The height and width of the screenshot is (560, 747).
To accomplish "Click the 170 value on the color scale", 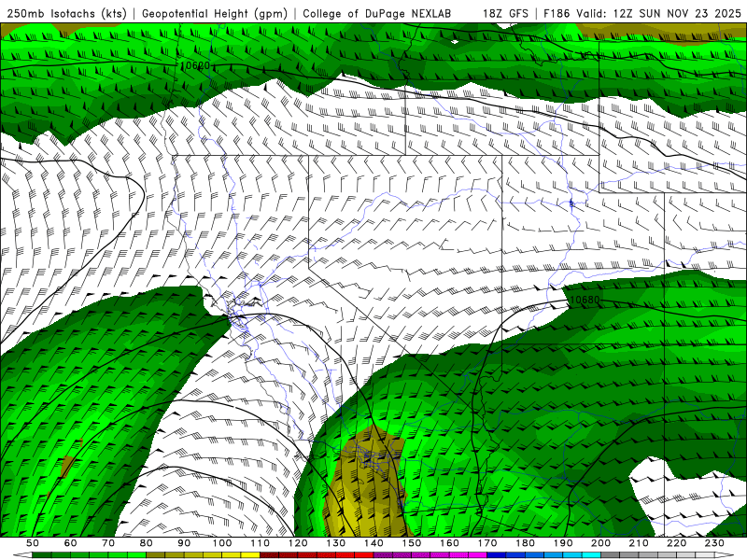I will pyautogui.click(x=486, y=543).
